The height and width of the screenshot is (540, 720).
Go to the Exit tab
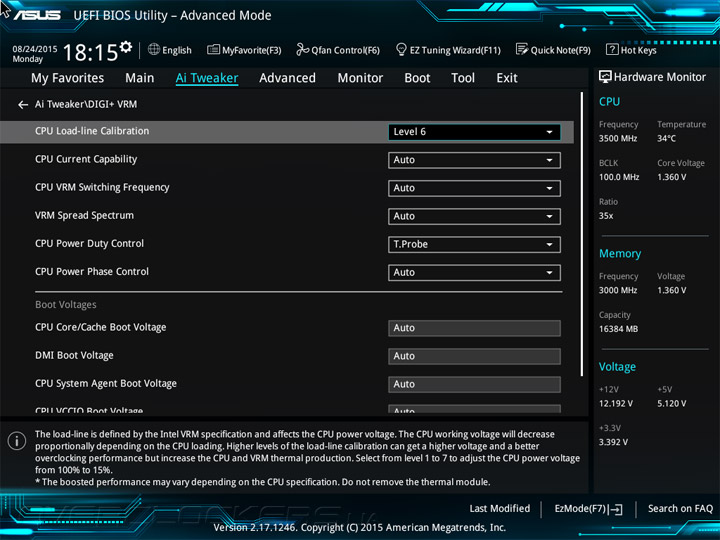pos(506,78)
